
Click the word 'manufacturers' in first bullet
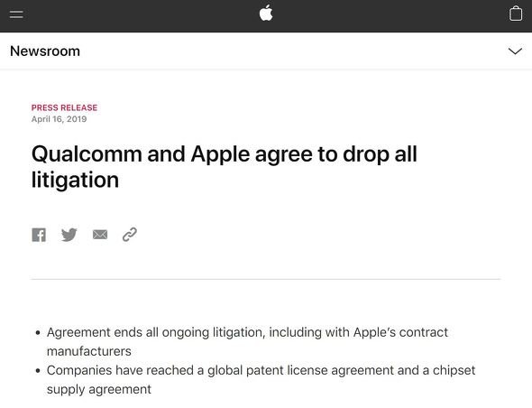(89, 351)
